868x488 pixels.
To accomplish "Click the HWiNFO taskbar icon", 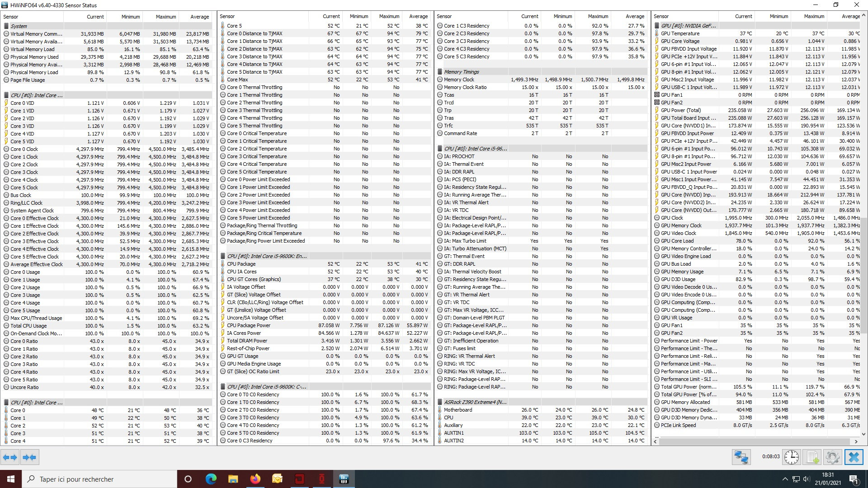I will [344, 479].
